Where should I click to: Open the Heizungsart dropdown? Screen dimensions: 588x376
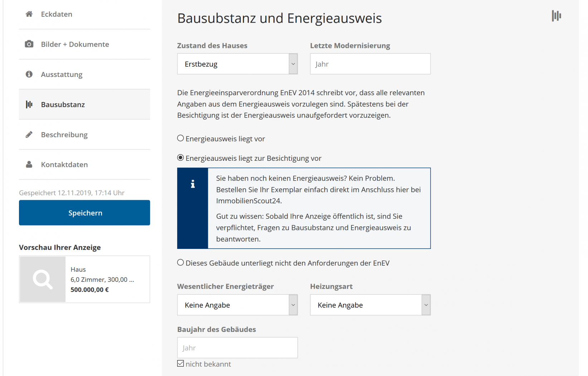[x=370, y=305]
